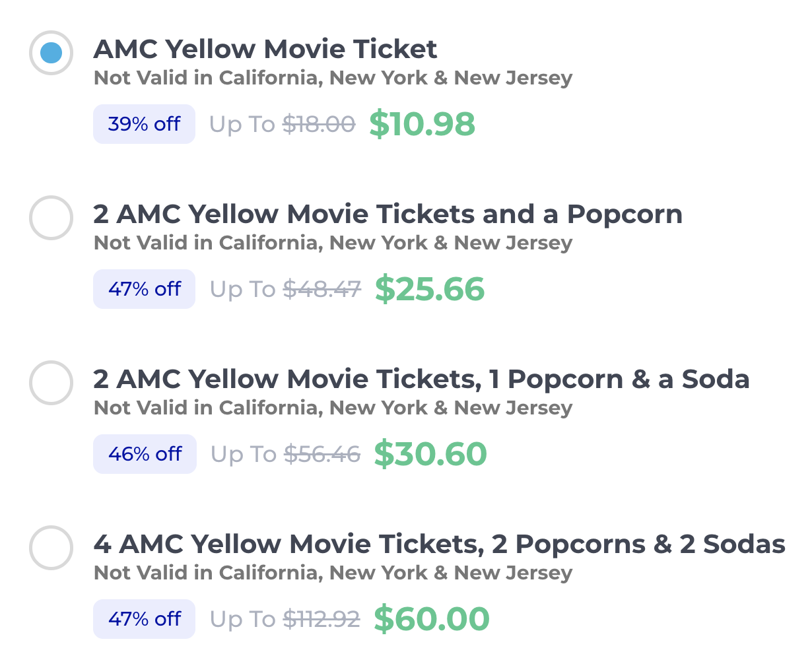Click the 47% off badge beside $60.00

[144, 619]
